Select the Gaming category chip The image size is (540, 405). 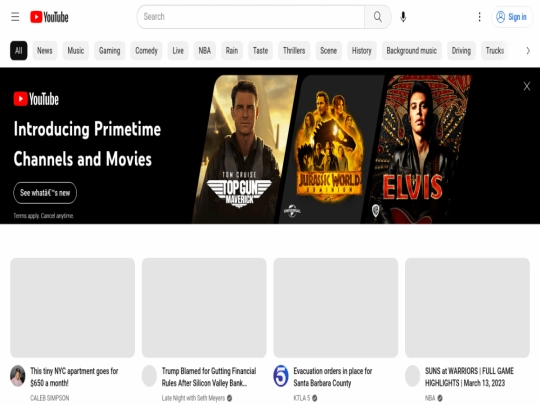pos(110,51)
